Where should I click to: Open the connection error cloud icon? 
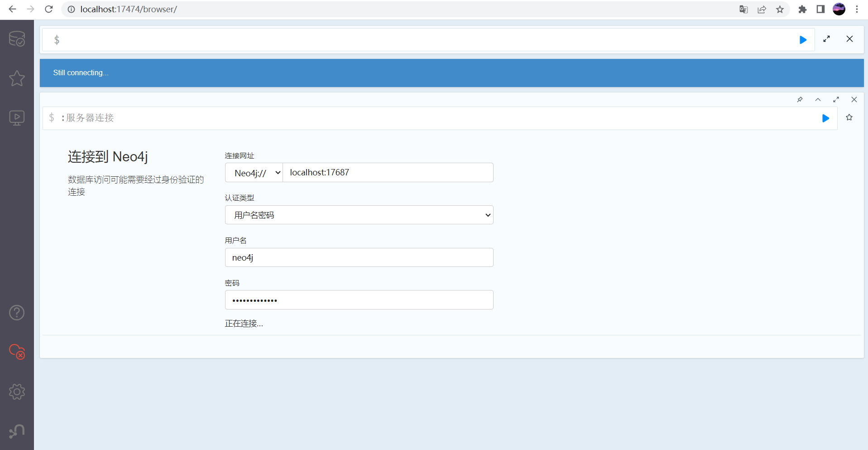[17, 352]
